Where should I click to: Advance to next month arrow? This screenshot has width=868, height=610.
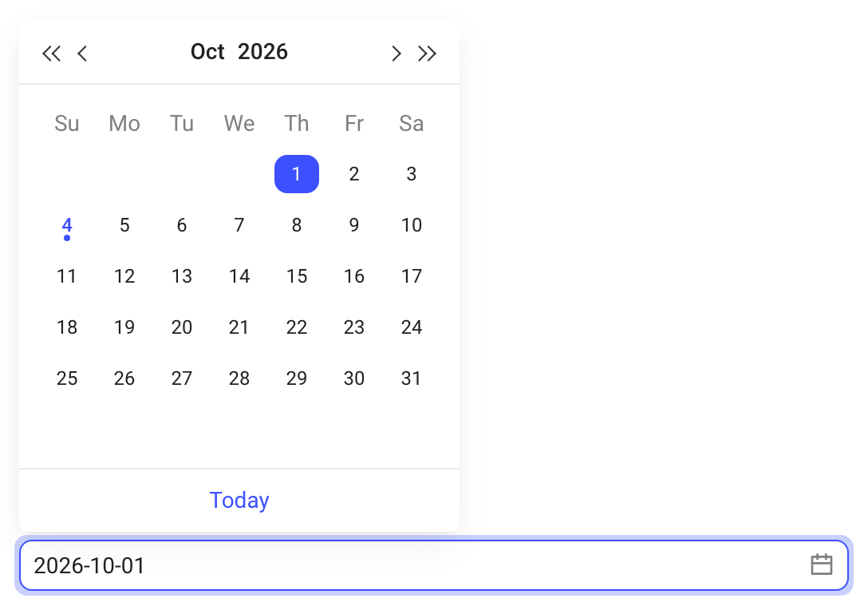[396, 53]
